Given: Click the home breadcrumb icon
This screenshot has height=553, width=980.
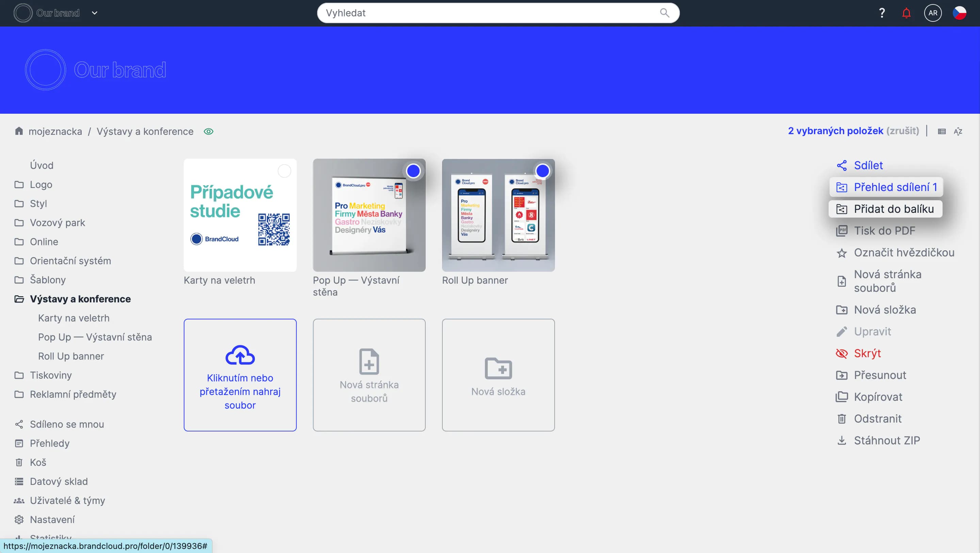Looking at the screenshot, I should click(x=19, y=131).
